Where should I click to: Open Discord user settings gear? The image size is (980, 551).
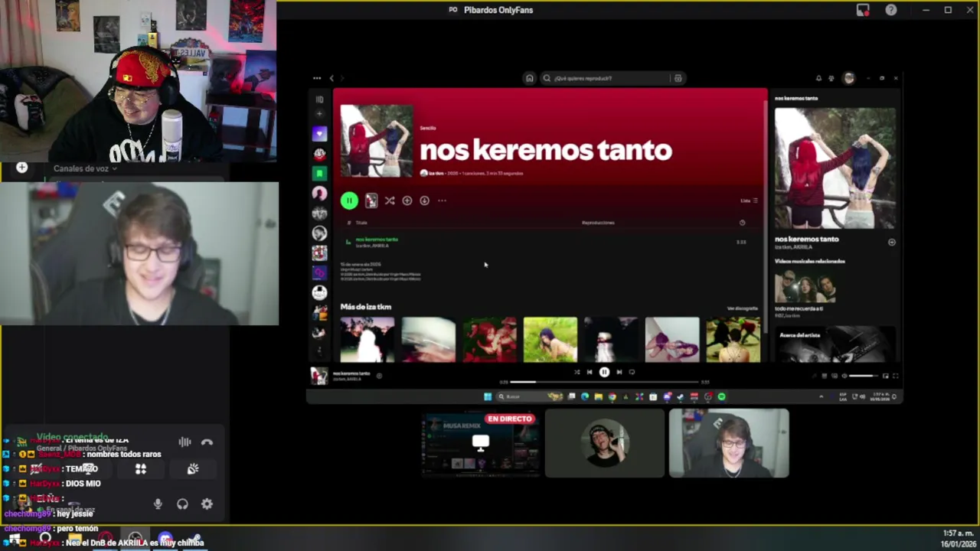tap(207, 504)
